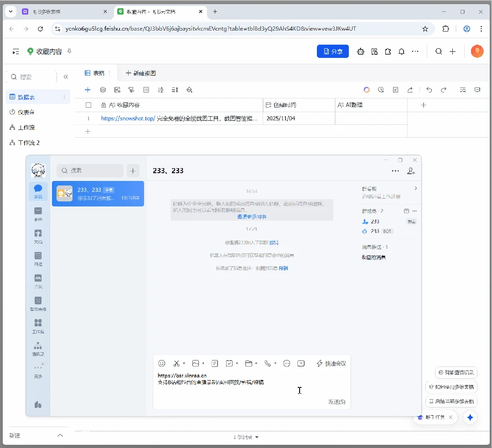
Task: Click the robot automation icon in the base header
Action: point(361,51)
